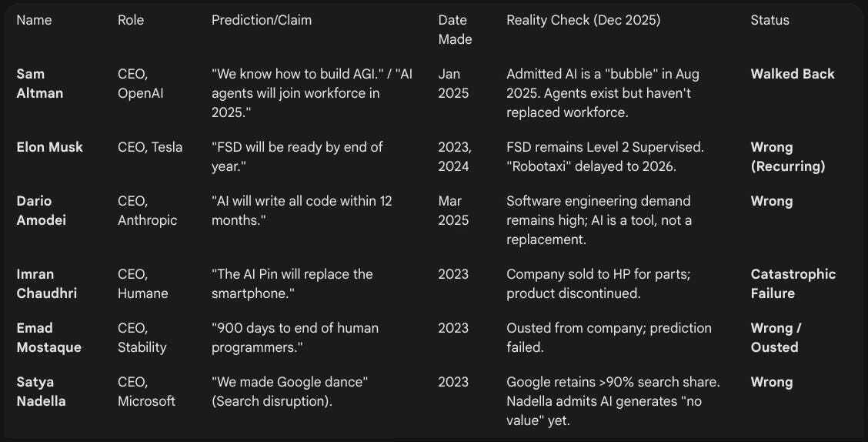Click the Reality Check (Dec 2025) header
This screenshot has width=868, height=442.
pos(583,20)
